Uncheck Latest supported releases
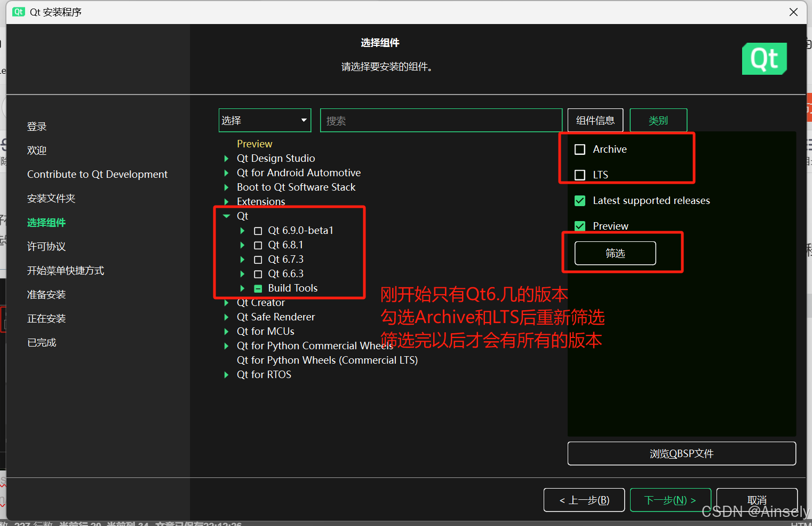812x526 pixels. 580,201
